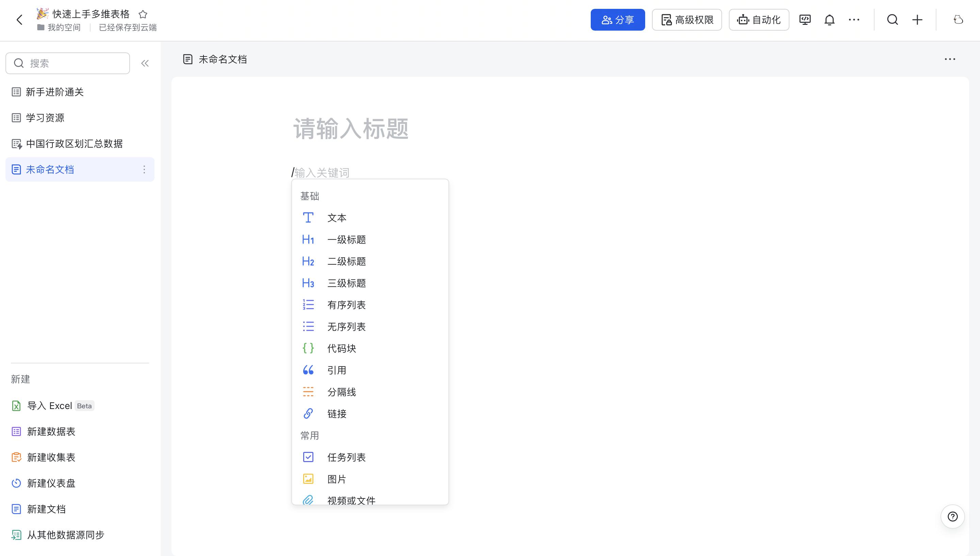Viewport: 980px width, 556px height.
Task: Click the 自动化 button
Action: click(758, 20)
